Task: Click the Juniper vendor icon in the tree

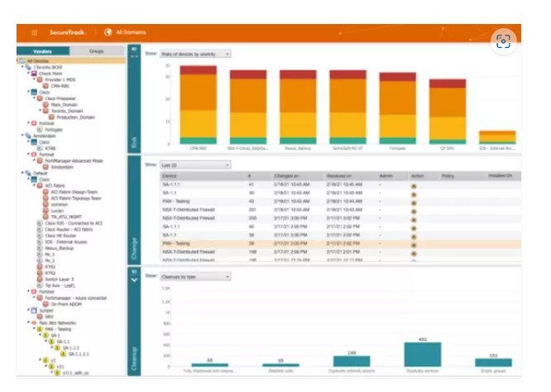Action: pyautogui.click(x=34, y=310)
